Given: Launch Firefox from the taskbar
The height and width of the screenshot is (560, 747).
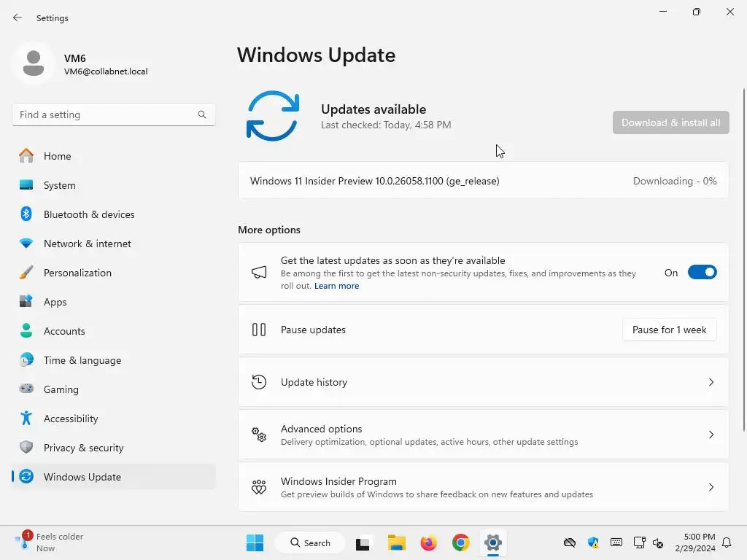Looking at the screenshot, I should click(x=429, y=542).
